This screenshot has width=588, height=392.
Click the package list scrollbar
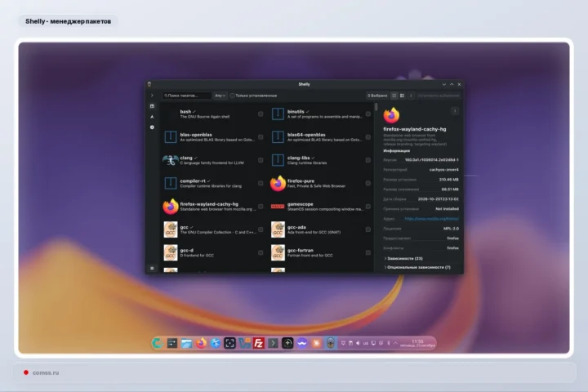(376, 108)
